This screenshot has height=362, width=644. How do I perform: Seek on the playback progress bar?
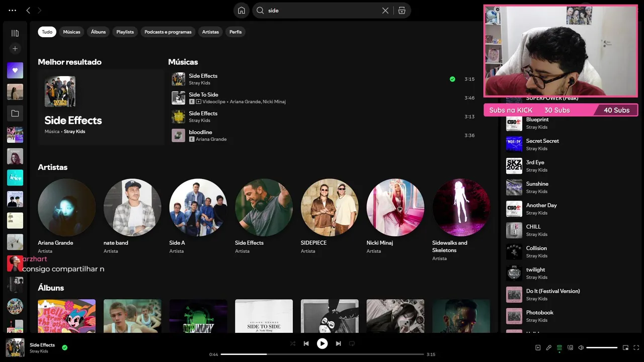click(322, 354)
